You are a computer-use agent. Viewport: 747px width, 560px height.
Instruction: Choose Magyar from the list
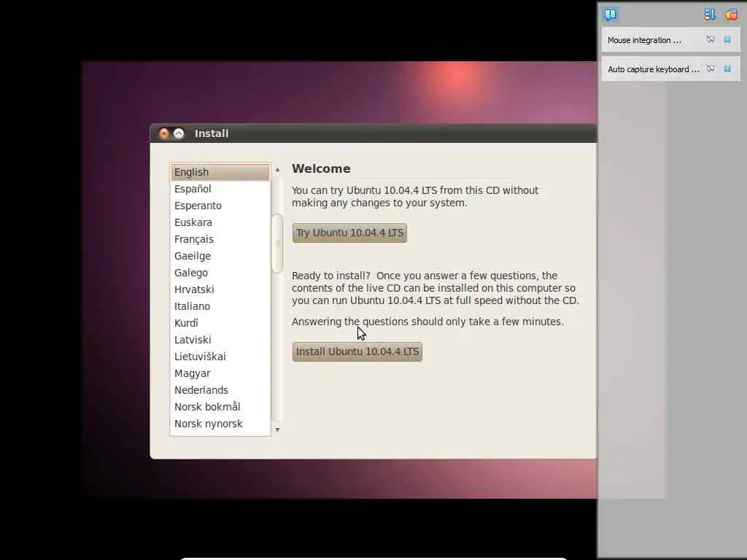point(220,373)
